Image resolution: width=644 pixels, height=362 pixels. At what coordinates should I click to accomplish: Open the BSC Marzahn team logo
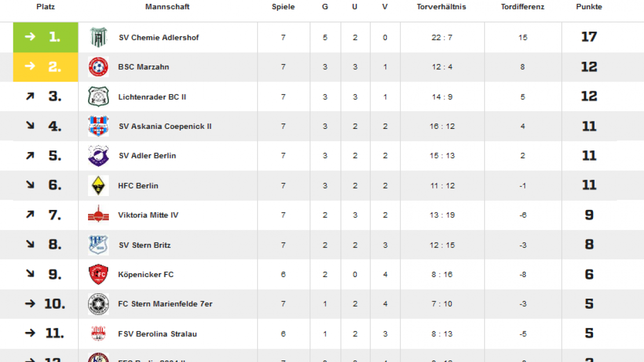tap(98, 67)
